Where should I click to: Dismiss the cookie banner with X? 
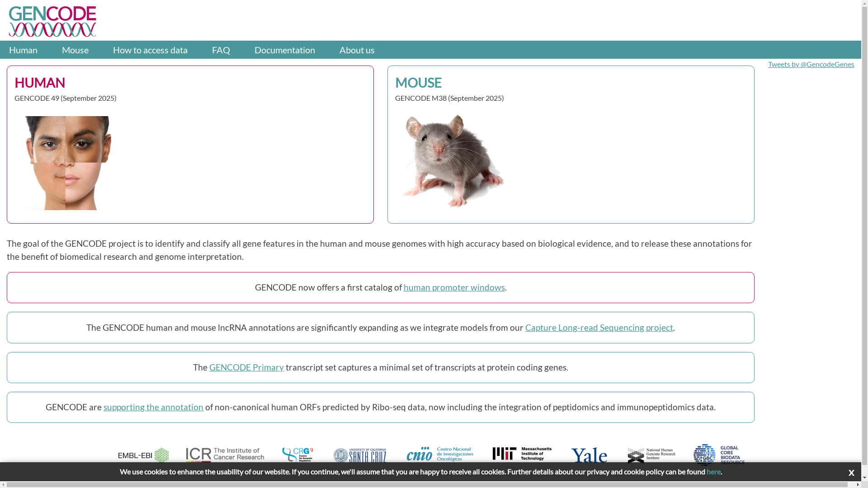tap(851, 473)
